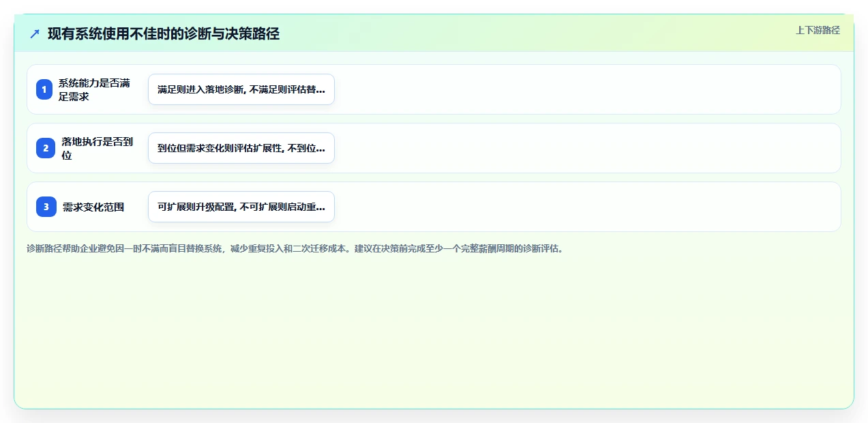Image resolution: width=868 pixels, height=423 pixels.
Task: Click the footer note starting 诊断路径帮助企业
Action: point(295,248)
